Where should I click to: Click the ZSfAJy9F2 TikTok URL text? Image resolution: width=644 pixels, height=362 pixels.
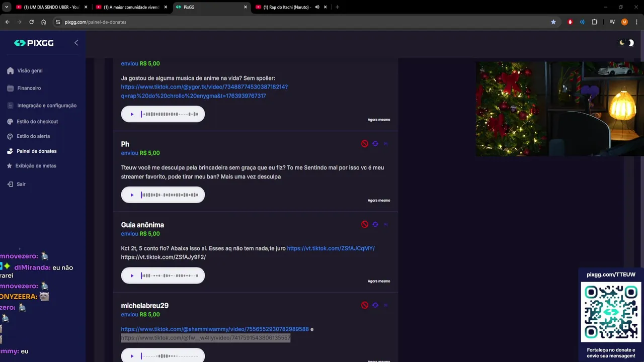[164, 257]
